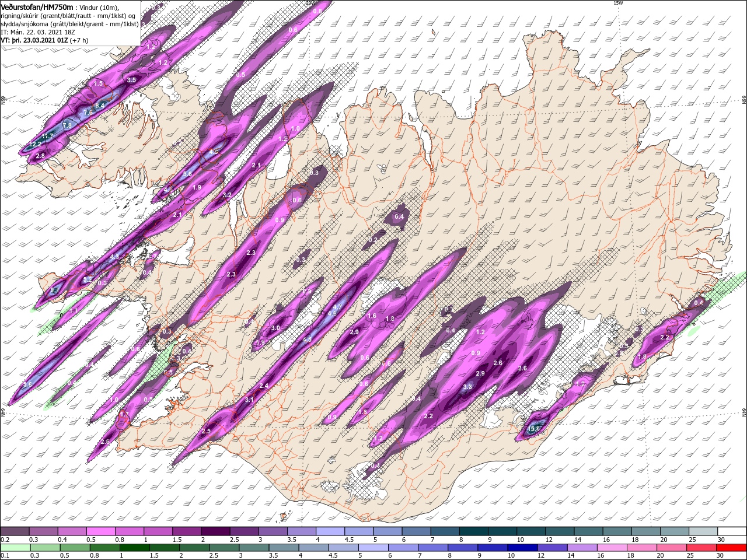Click the crimson swatch labeled 25 in lower legend
747x560 pixels.
pyautogui.click(x=702, y=548)
